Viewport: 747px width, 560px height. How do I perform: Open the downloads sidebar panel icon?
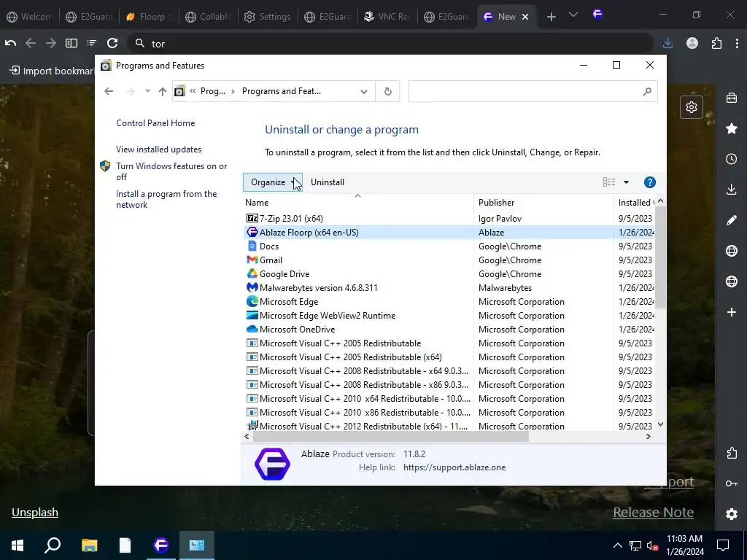[732, 190]
